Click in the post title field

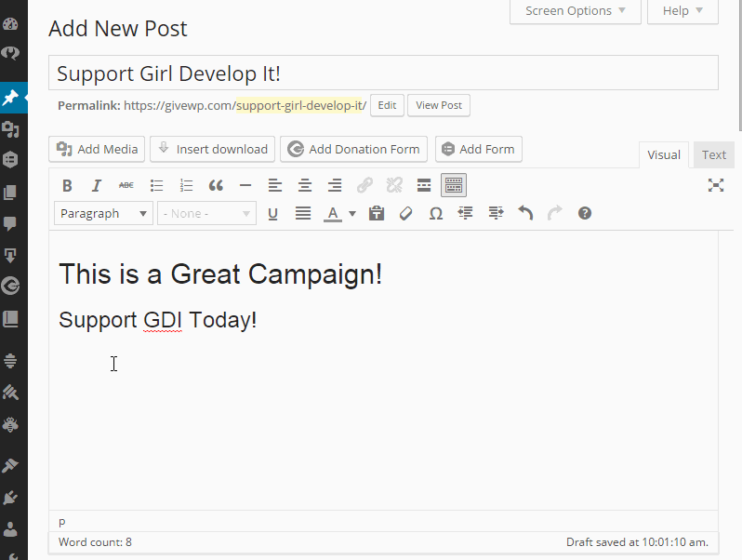click(x=383, y=73)
